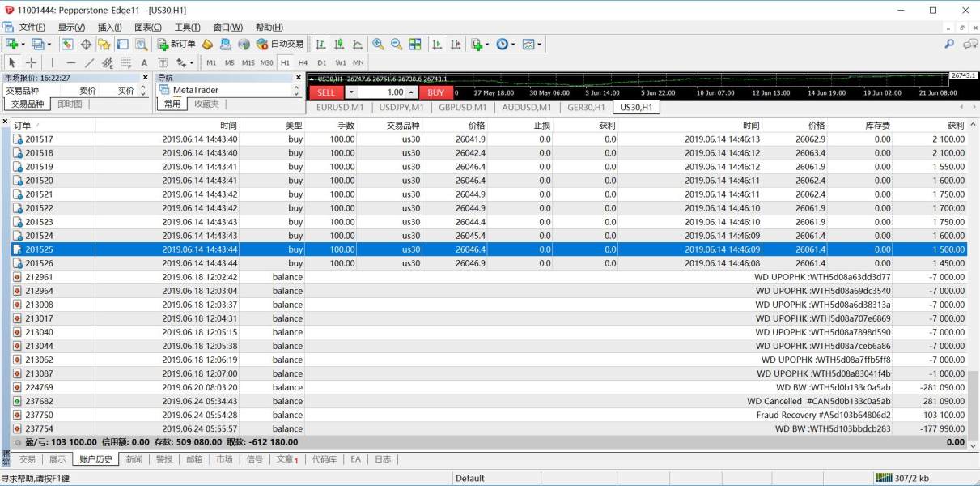Switch to the 交易 terminal tab
Image resolution: width=980 pixels, height=486 pixels.
pyautogui.click(x=28, y=459)
